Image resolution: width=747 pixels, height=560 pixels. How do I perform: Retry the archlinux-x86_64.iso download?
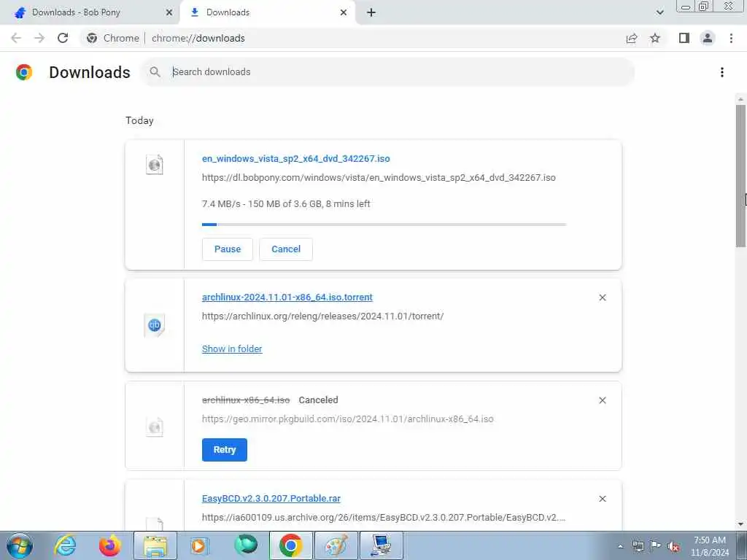coord(225,450)
